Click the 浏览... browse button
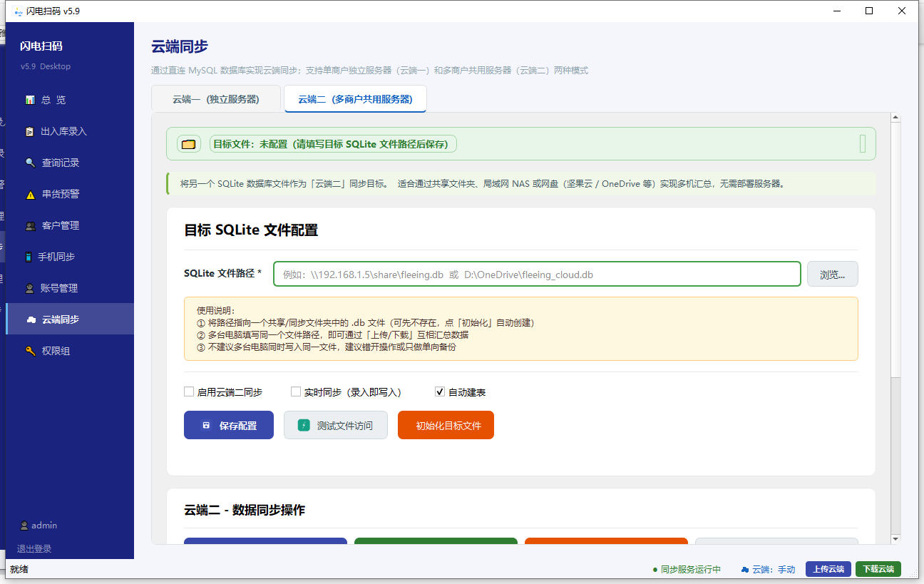The width and height of the screenshot is (924, 584). click(x=832, y=274)
